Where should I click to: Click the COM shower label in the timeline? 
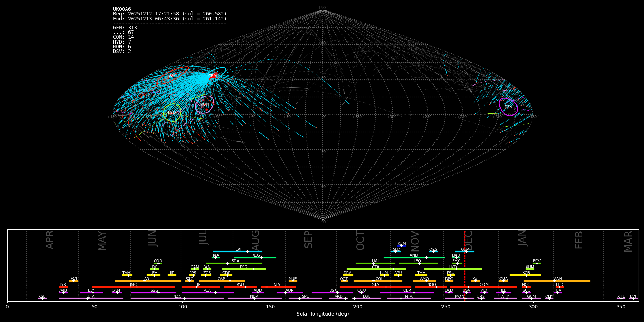484,285
